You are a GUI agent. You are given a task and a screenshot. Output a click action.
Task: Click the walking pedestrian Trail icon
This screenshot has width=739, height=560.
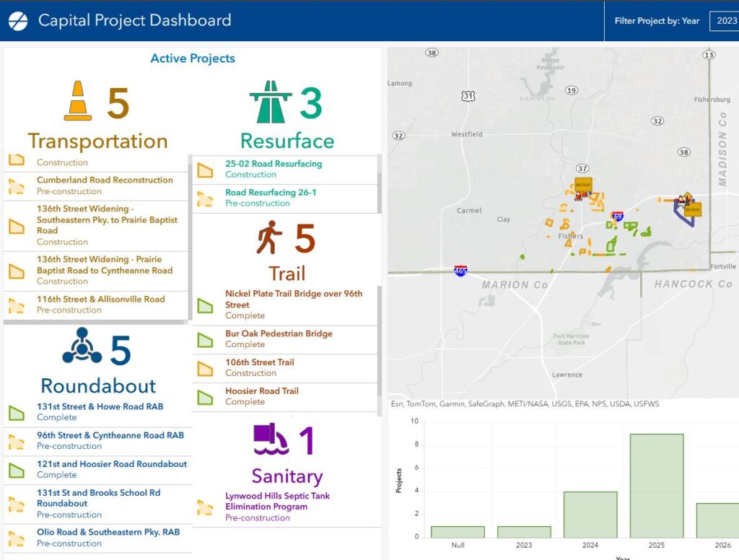click(x=269, y=238)
